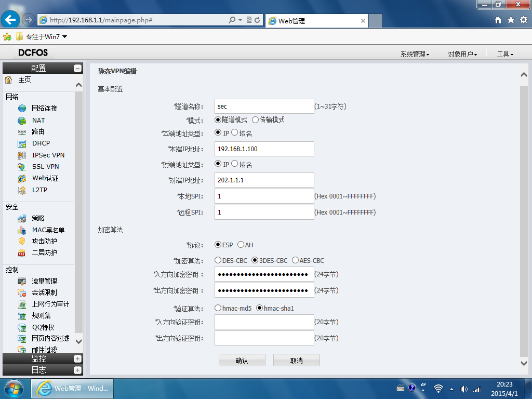Click the sidebar vertical scrollbar thumb
This screenshot has height=399, width=532.
click(79, 212)
